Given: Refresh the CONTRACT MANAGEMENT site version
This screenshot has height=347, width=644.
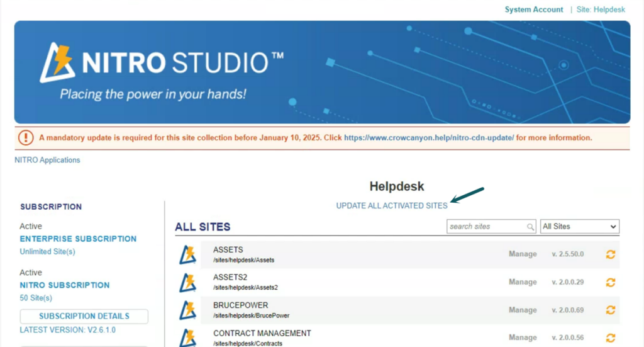Looking at the screenshot, I should [611, 338].
